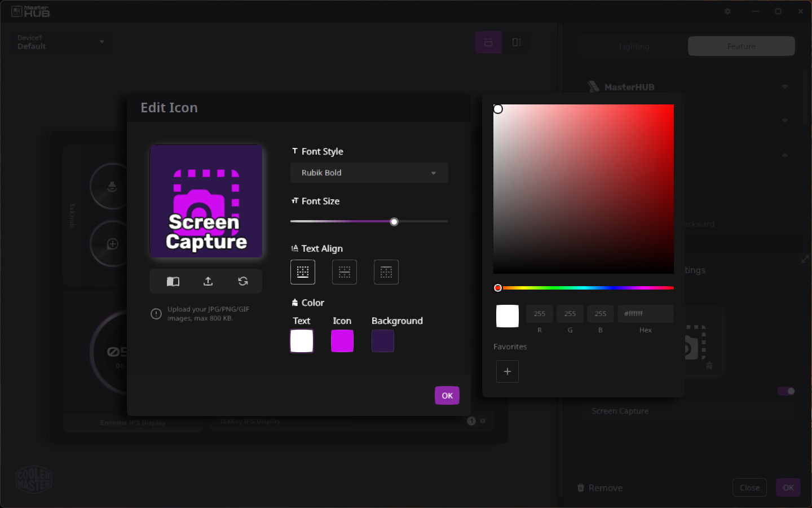Click the B value field
Image resolution: width=812 pixels, height=508 pixels.
(601, 314)
